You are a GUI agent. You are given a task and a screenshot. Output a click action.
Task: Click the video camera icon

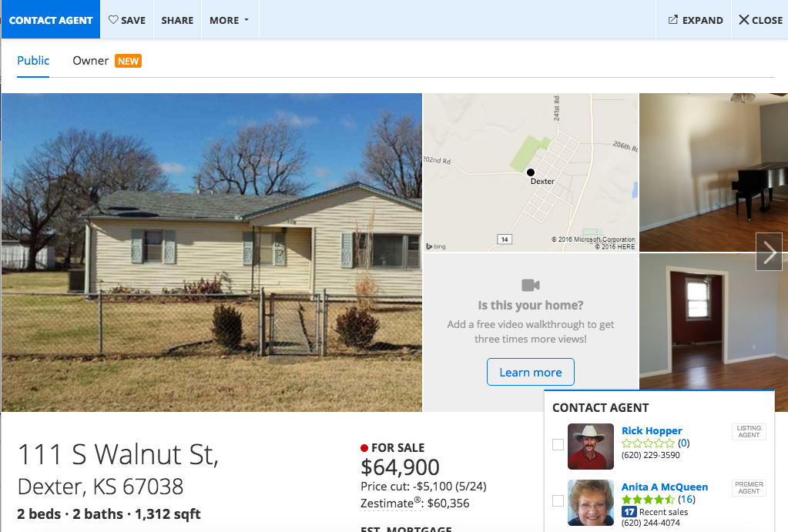[x=531, y=286]
